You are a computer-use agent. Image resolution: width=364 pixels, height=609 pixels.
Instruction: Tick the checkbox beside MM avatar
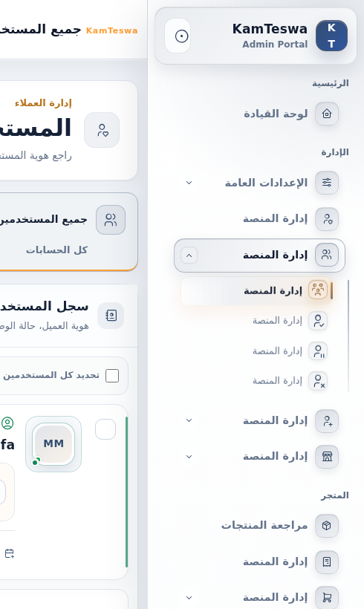pyautogui.click(x=105, y=429)
